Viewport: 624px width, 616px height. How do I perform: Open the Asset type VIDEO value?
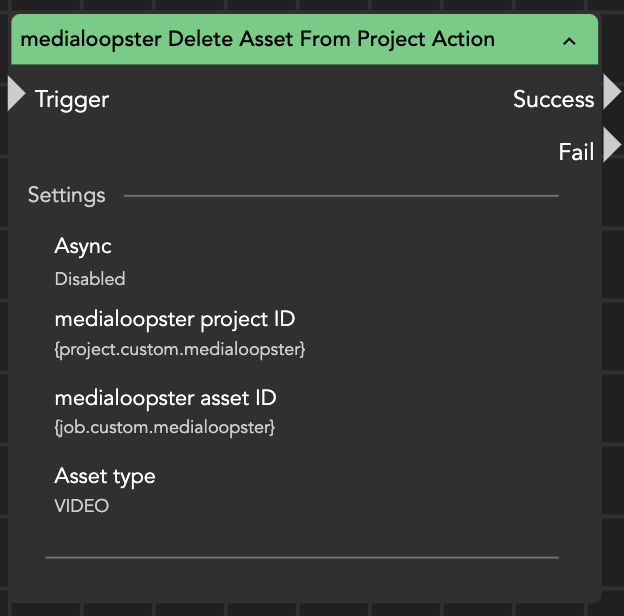82,506
